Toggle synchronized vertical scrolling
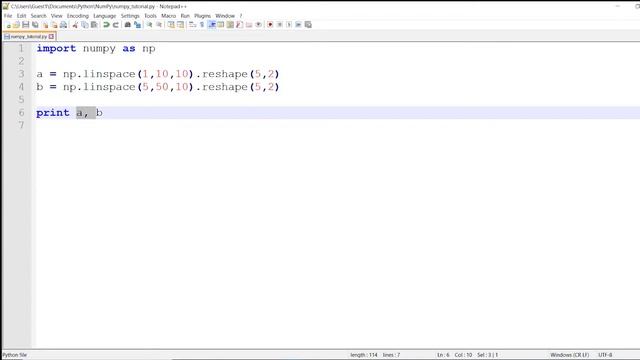The height and width of the screenshot is (360, 640). click(171, 25)
